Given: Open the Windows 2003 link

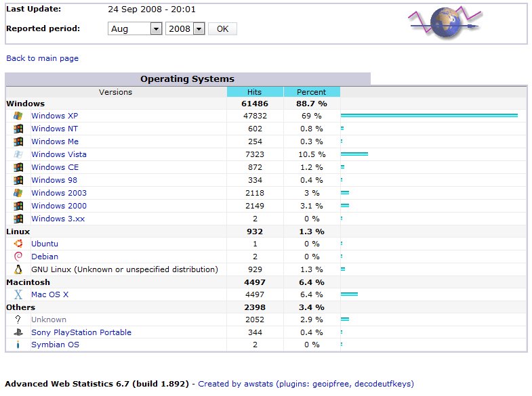Looking at the screenshot, I should click(59, 193).
